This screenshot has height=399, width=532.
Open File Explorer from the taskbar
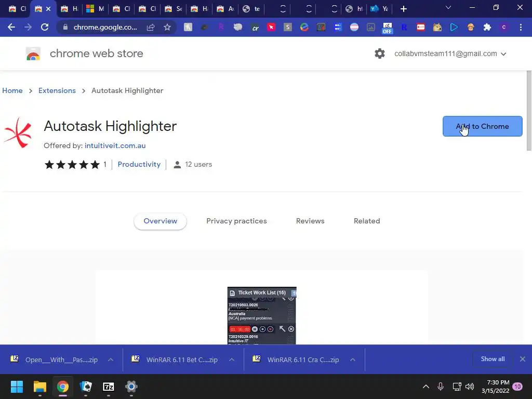tap(39, 387)
